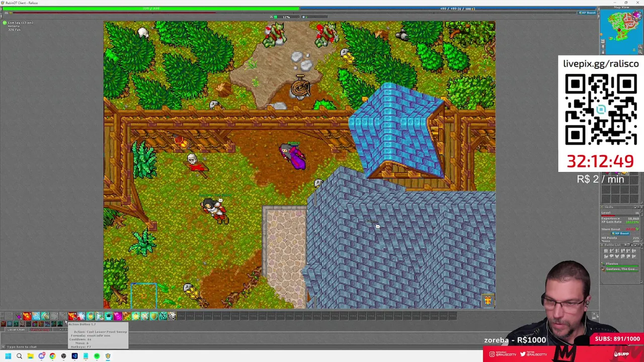Open the Battle List sort options button
The image size is (644, 362).
click(631, 245)
